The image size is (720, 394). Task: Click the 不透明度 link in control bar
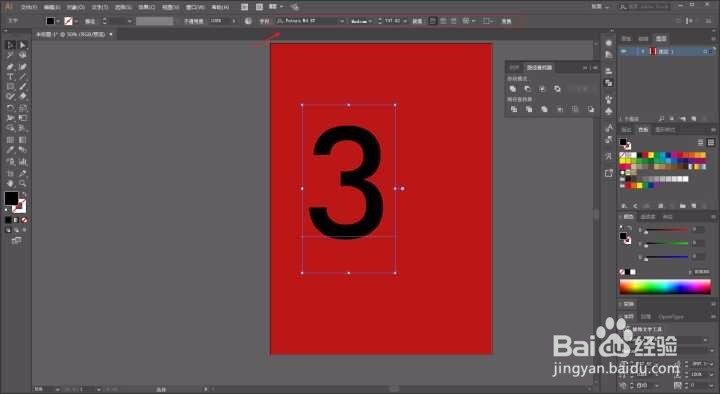[193, 21]
